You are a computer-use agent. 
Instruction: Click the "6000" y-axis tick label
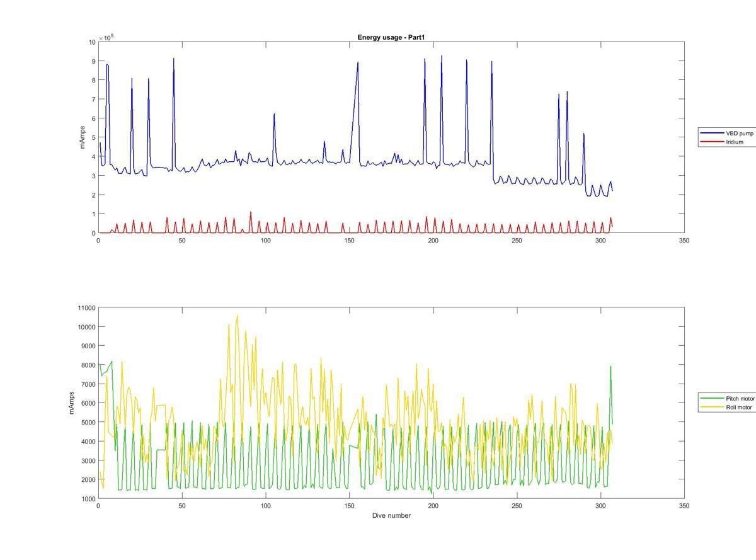[x=88, y=403]
